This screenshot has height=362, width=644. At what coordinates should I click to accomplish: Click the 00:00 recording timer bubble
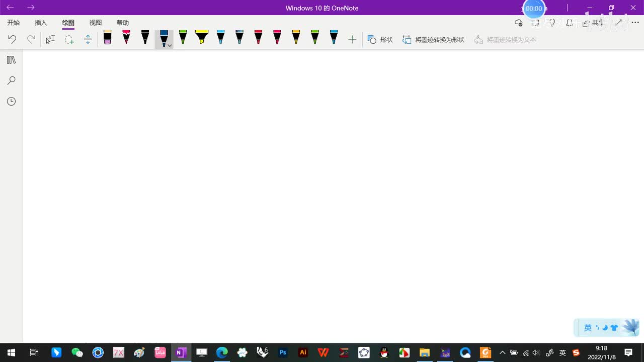pos(534,9)
